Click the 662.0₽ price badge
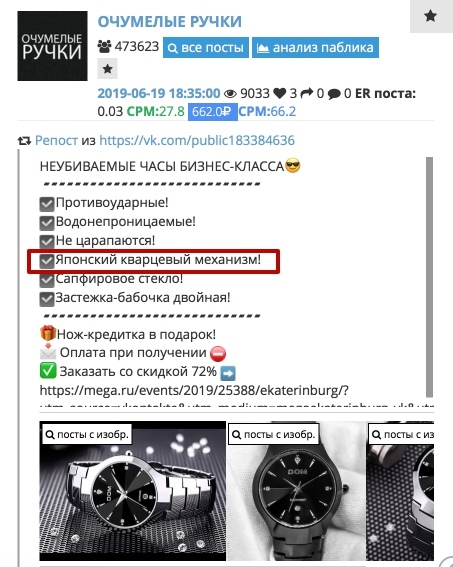The height and width of the screenshot is (567, 453). [x=213, y=112]
